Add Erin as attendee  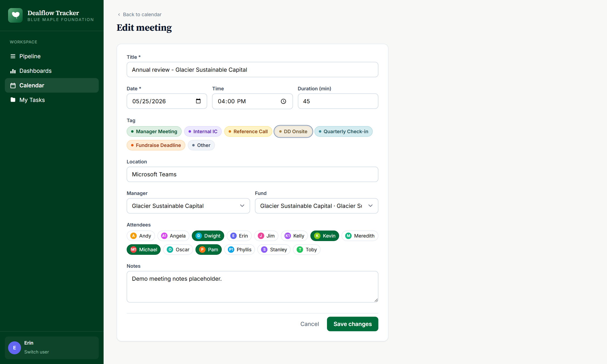coord(239,236)
